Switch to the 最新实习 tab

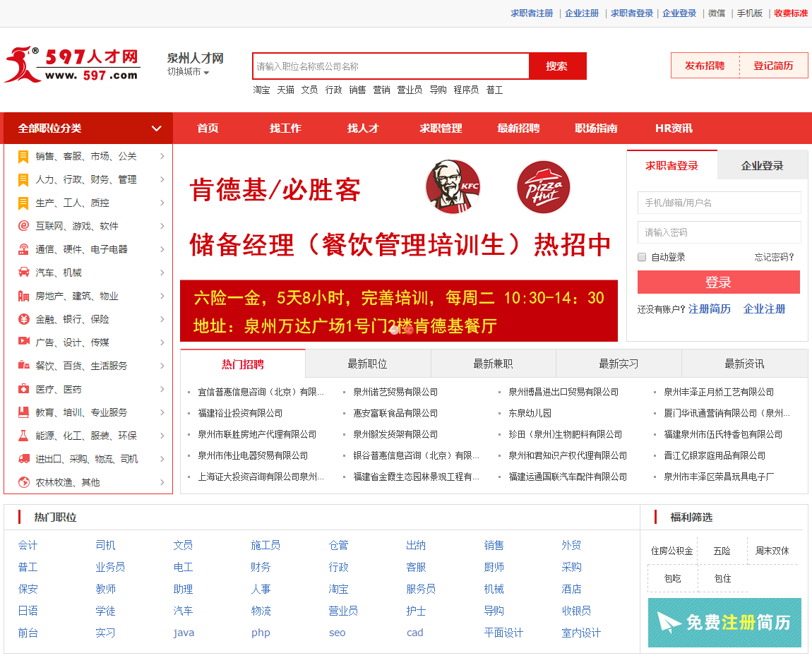coord(619,364)
